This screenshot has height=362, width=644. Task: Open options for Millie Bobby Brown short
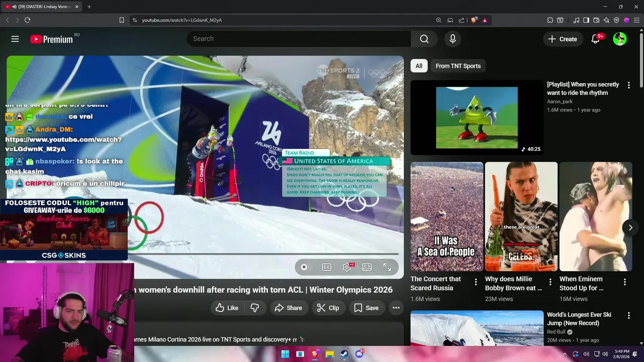tap(550, 282)
